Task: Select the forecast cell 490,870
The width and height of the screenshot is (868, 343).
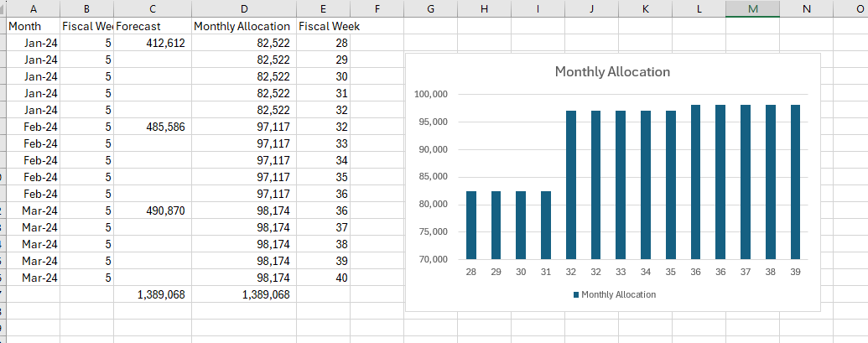Action: click(x=153, y=210)
